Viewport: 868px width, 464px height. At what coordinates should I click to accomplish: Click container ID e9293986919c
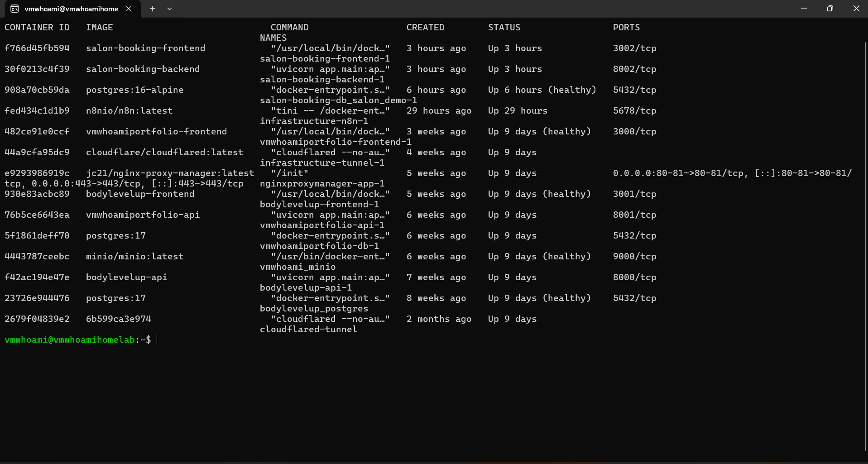click(x=37, y=173)
